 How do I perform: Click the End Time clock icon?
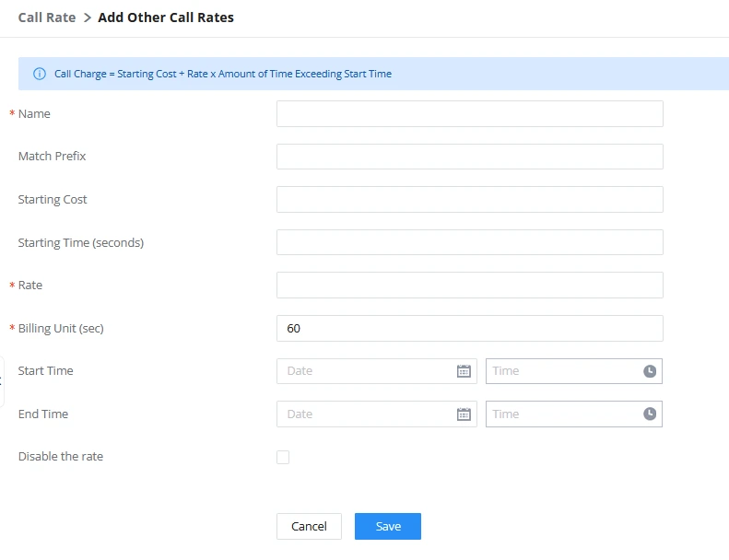point(650,414)
